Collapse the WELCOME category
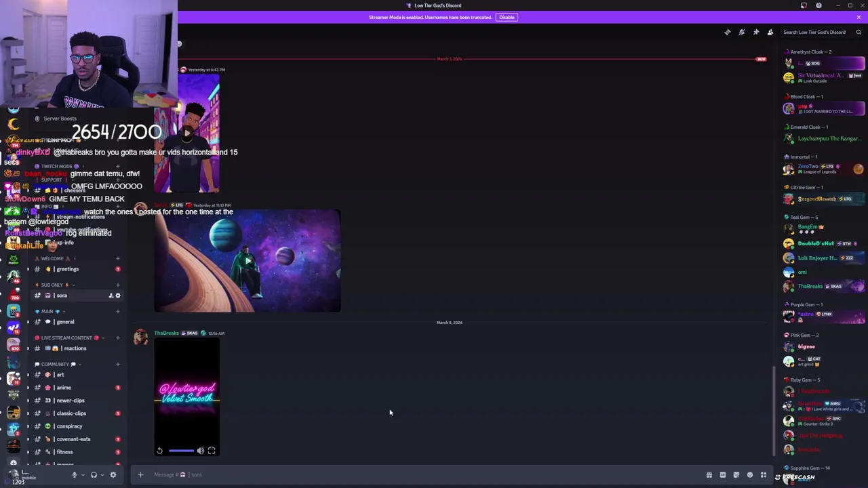868x488 pixels. (56, 258)
